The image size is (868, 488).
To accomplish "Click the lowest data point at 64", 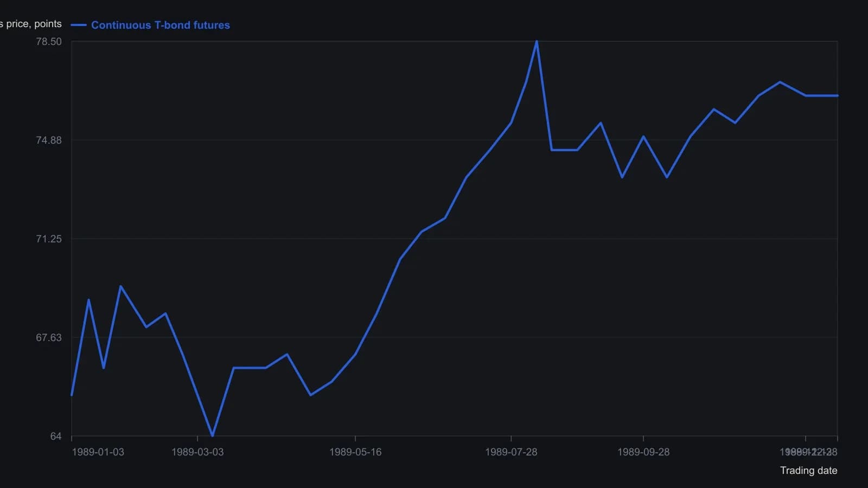I will coord(212,436).
